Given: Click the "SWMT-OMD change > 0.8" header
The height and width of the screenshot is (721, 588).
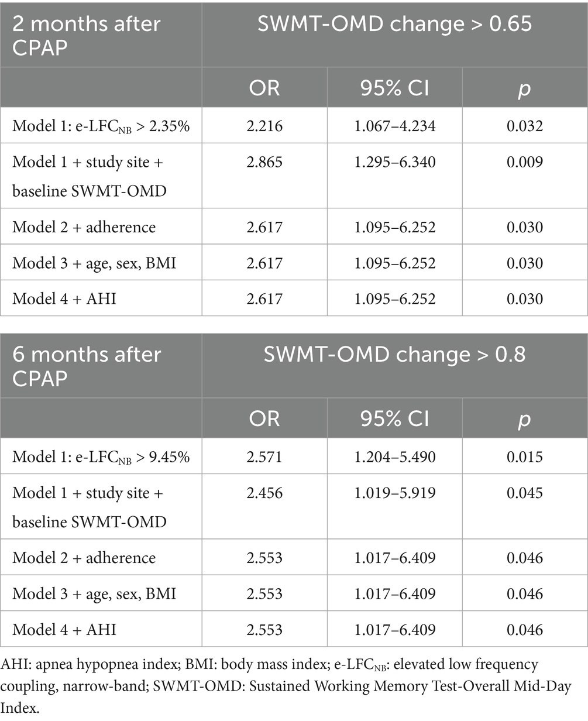Looking at the screenshot, I should coord(394,355).
